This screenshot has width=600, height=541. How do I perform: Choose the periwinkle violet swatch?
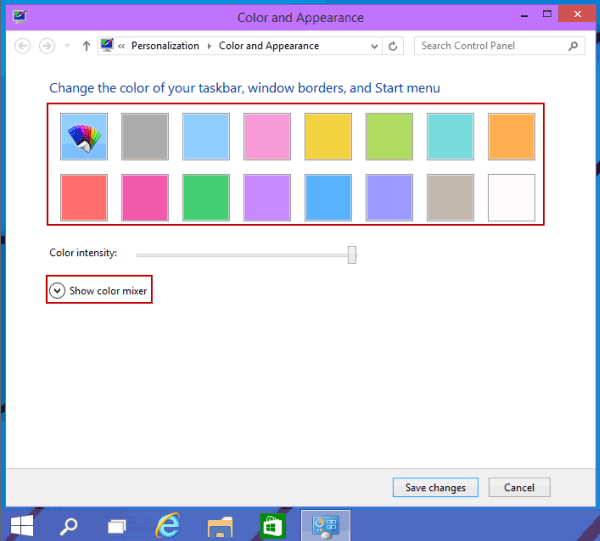coord(389,198)
